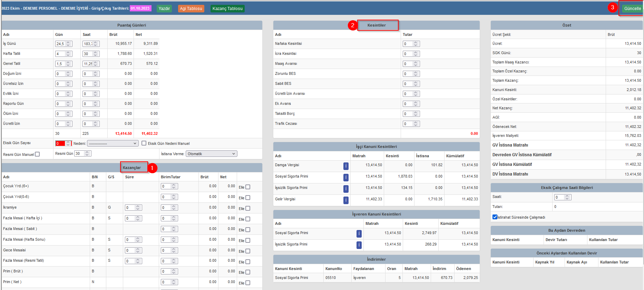Tick Elle checkbox for Gece Mesaisi
This screenshot has width=644, height=290.
pos(248,251)
